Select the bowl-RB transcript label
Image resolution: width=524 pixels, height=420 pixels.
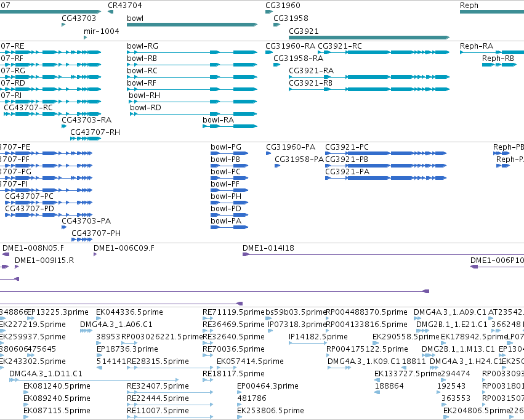(x=142, y=59)
